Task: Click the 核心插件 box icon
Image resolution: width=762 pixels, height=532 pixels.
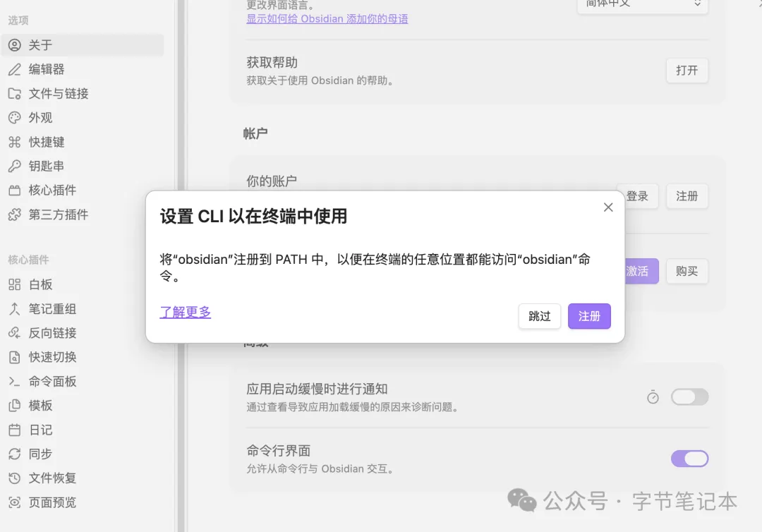Action: coord(15,190)
